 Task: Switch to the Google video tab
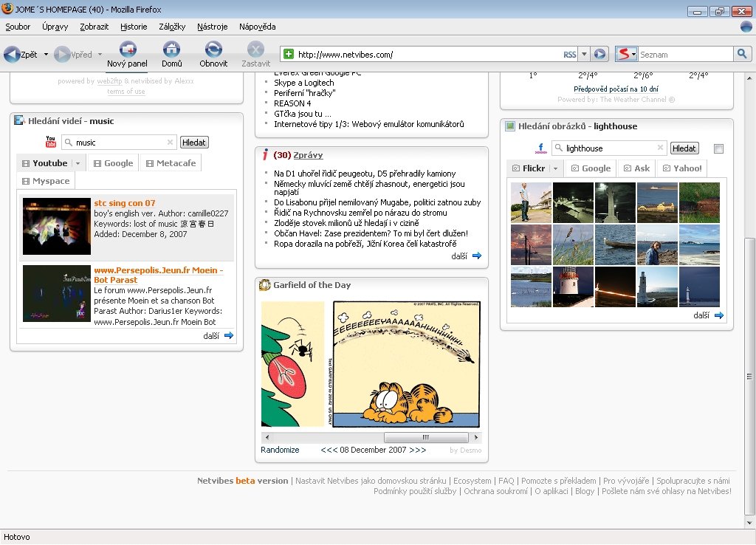[x=113, y=163]
